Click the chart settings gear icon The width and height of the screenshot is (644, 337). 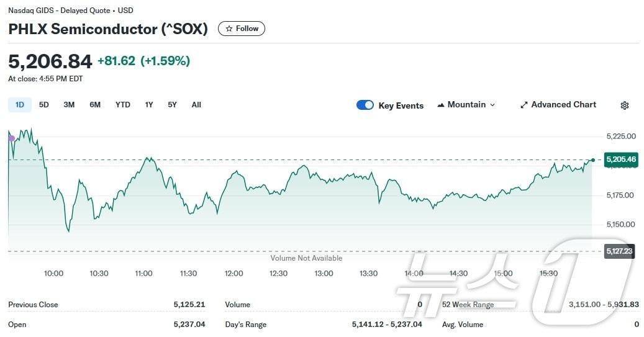tap(625, 106)
